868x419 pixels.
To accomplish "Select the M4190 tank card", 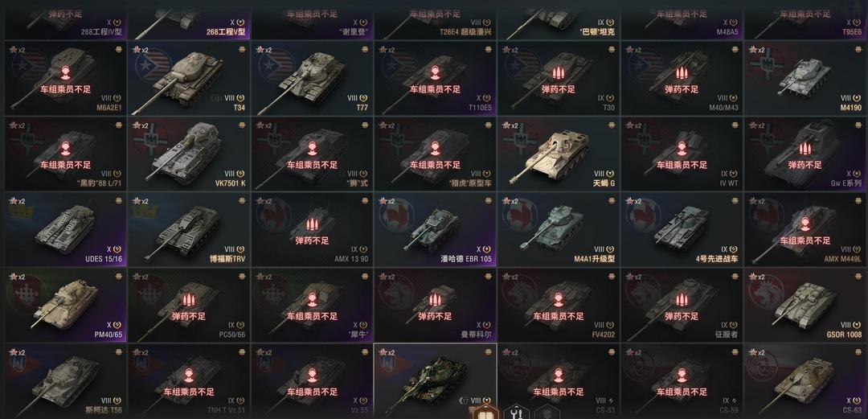I will (805, 77).
